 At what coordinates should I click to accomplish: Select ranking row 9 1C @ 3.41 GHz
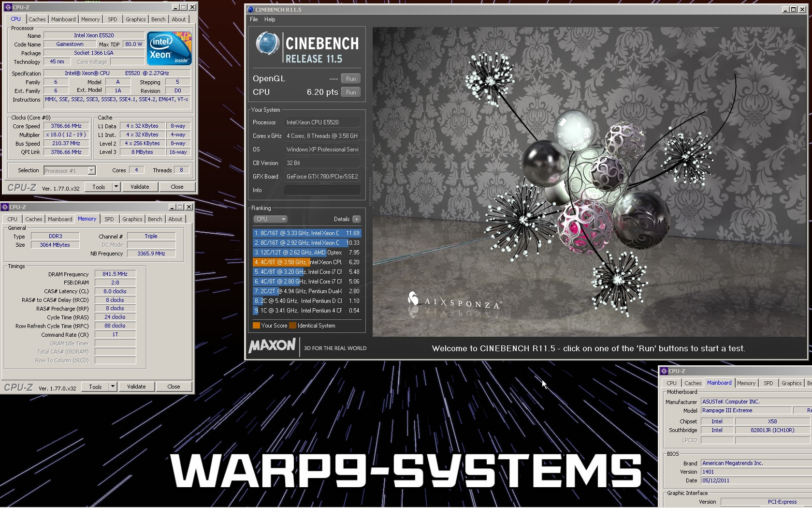[x=307, y=311]
